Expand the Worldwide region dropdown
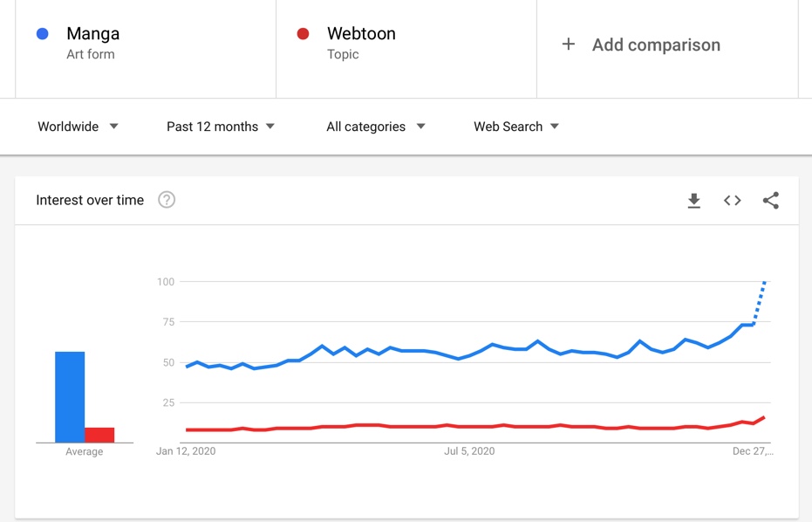This screenshot has width=812, height=522. pyautogui.click(x=78, y=127)
